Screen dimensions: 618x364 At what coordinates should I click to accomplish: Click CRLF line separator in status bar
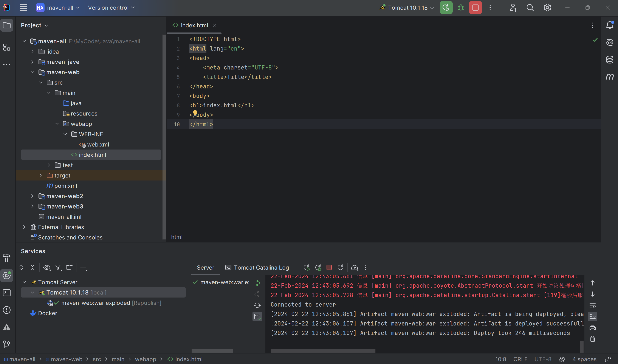[x=520, y=359]
